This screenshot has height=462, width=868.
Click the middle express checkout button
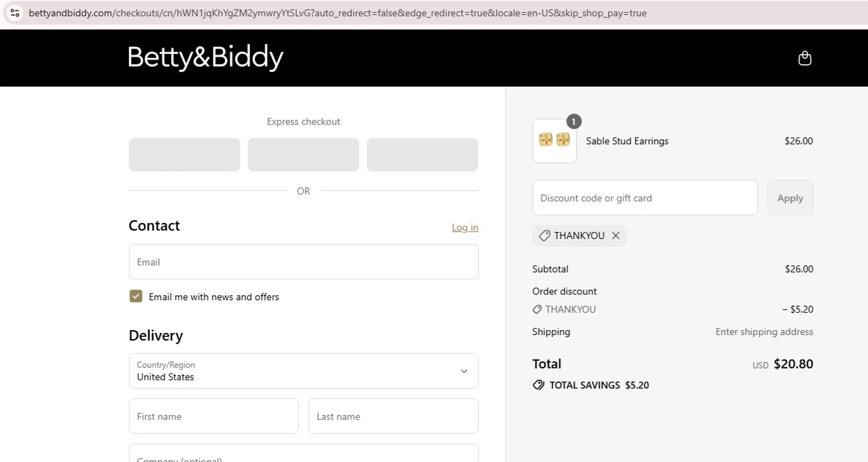[303, 155]
